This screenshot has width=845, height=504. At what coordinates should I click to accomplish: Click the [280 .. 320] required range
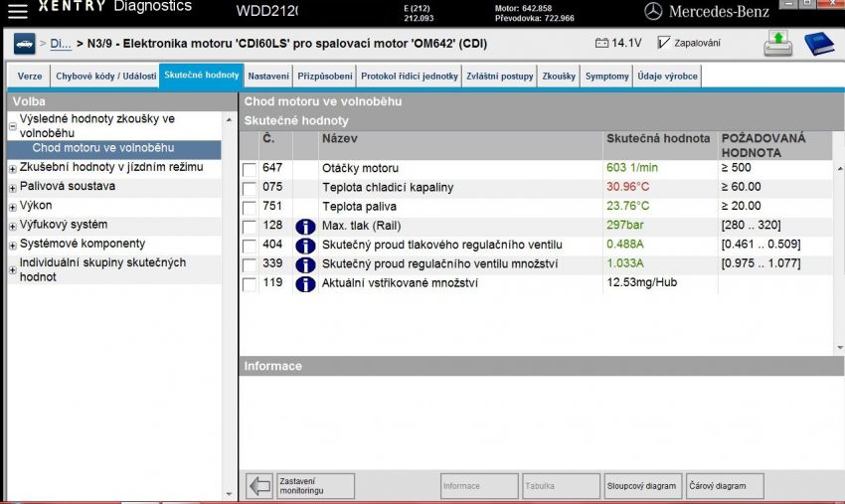tap(751, 226)
